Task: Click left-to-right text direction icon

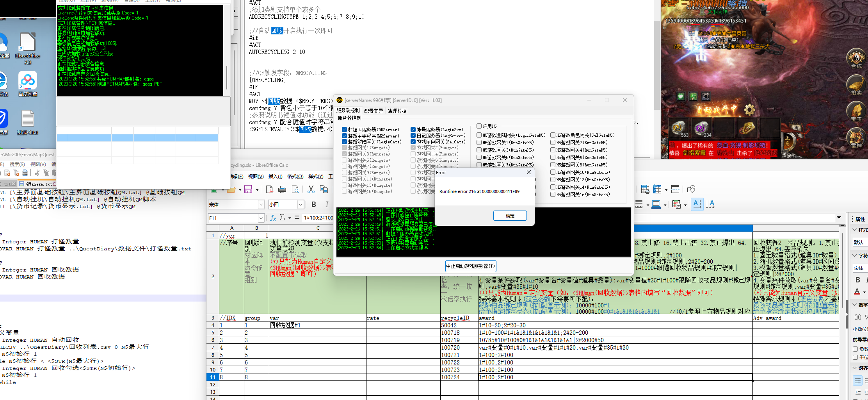Action: click(697, 204)
